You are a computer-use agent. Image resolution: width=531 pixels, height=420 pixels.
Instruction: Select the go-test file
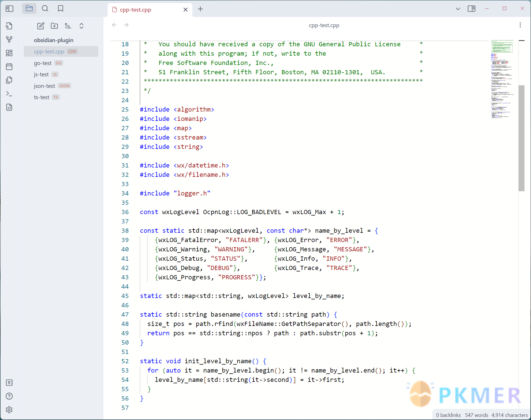click(x=43, y=63)
